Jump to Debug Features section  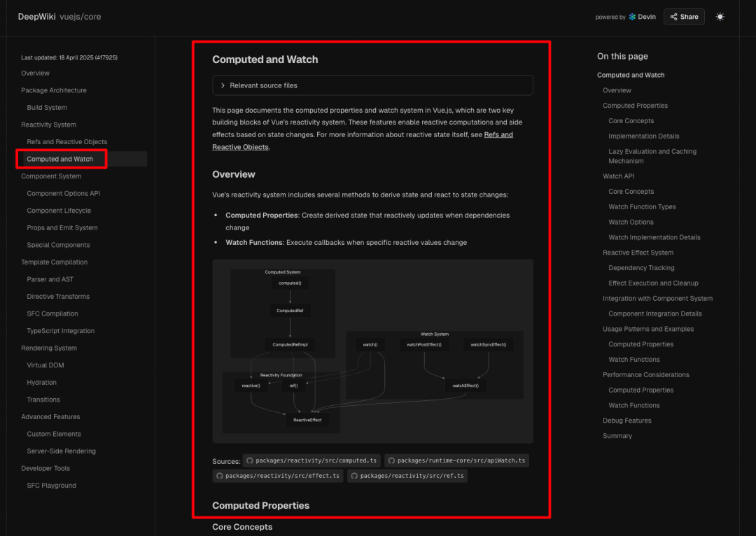[626, 421]
